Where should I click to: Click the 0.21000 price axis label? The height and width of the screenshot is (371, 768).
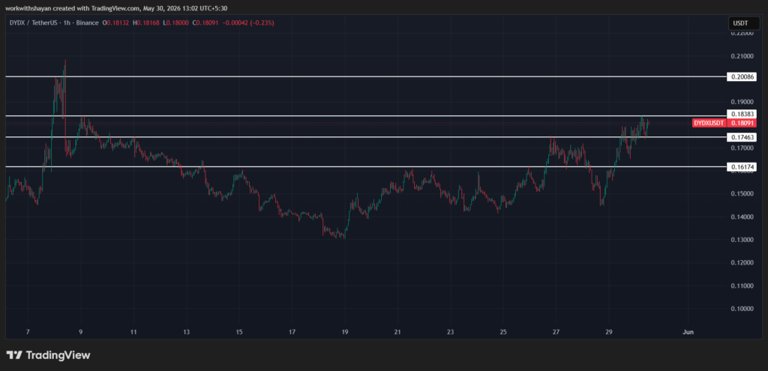[742, 56]
